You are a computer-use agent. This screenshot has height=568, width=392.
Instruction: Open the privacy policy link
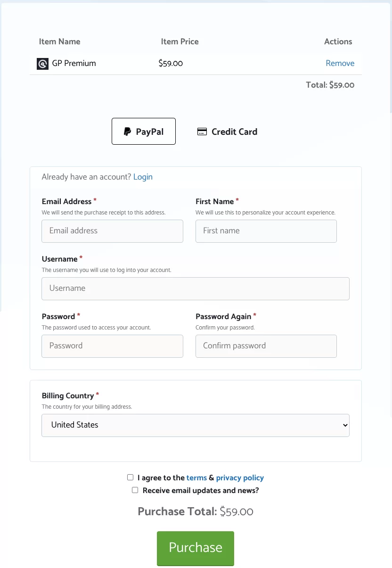(x=240, y=477)
